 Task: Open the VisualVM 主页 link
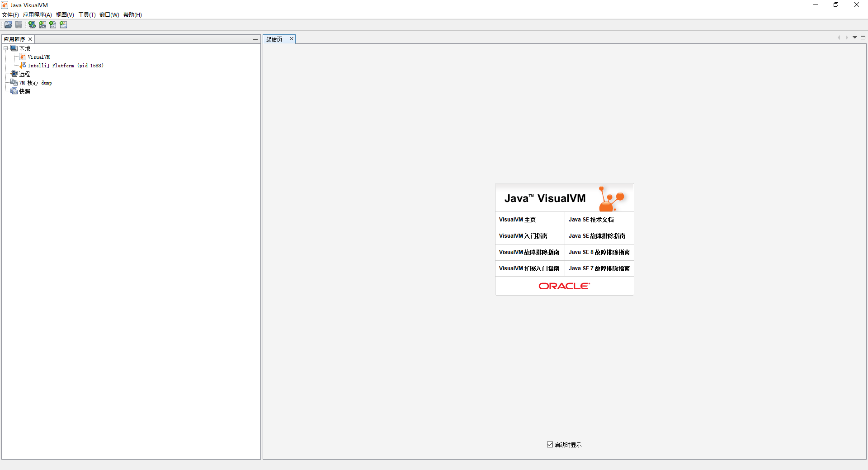[x=518, y=220]
